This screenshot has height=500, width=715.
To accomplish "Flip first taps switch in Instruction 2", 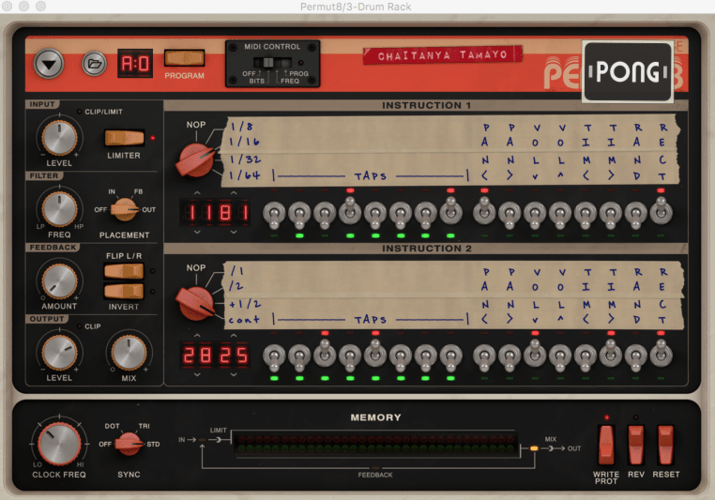I will [274, 356].
